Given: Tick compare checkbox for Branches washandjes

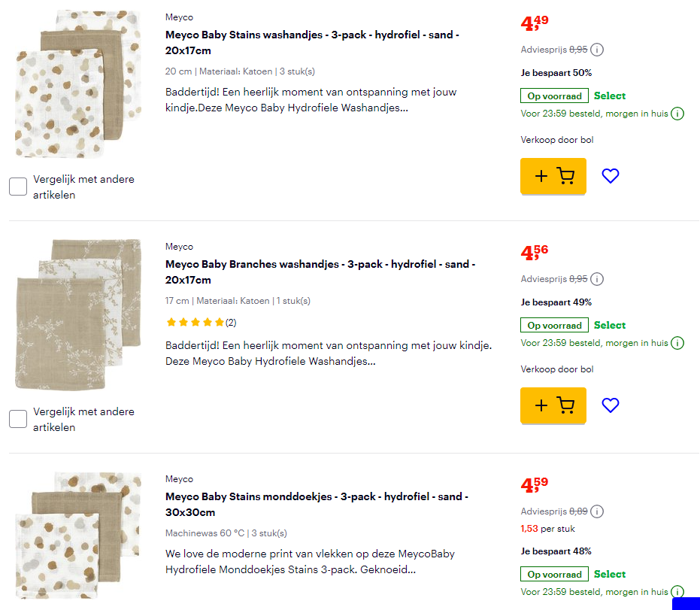Looking at the screenshot, I should [x=17, y=418].
